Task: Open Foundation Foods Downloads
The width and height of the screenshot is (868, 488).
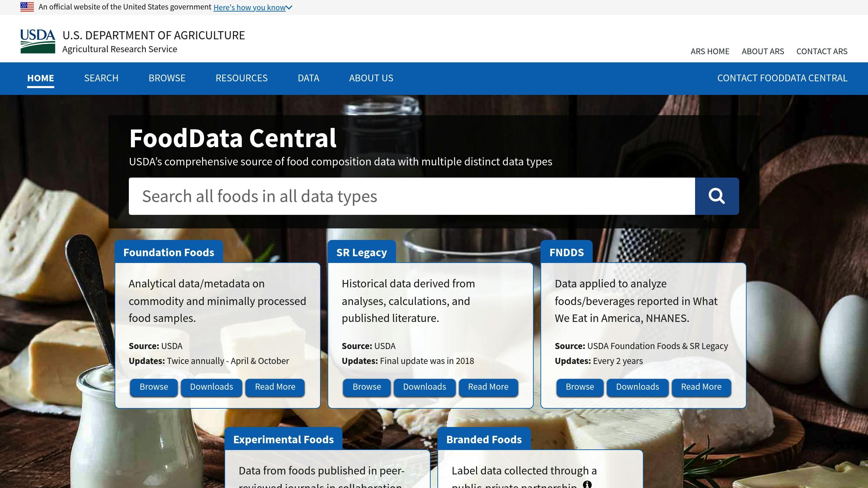Action: pyautogui.click(x=212, y=387)
